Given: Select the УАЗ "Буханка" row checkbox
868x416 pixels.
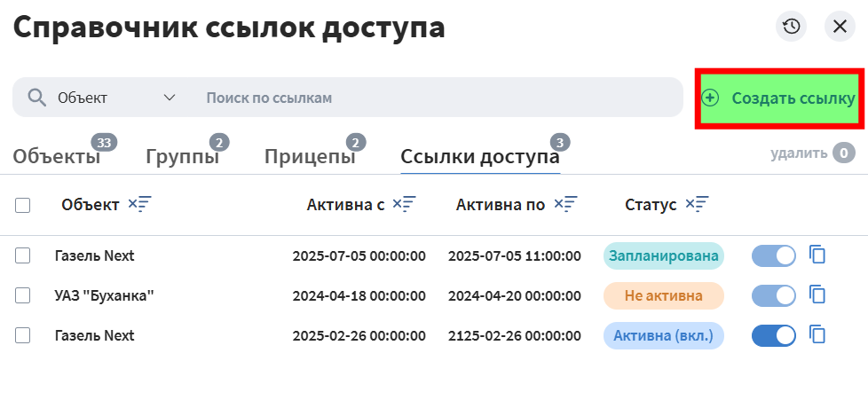Looking at the screenshot, I should [x=23, y=295].
